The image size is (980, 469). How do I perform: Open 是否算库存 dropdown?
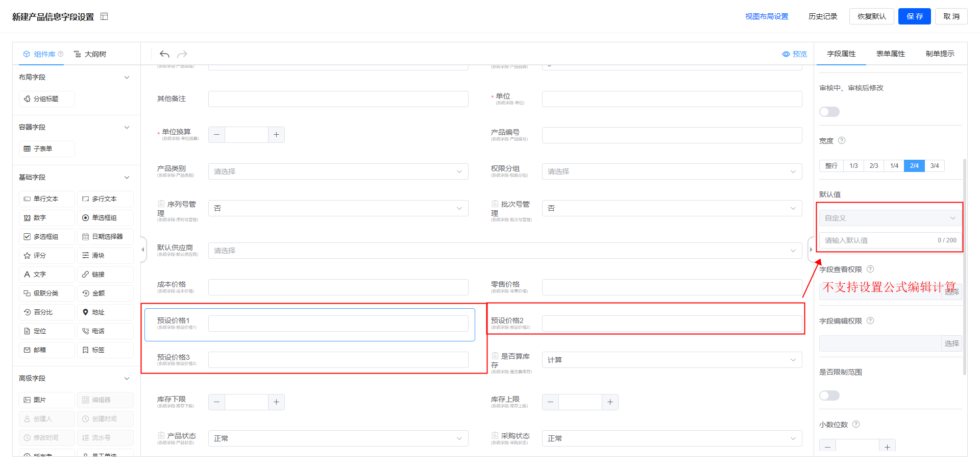click(x=672, y=360)
